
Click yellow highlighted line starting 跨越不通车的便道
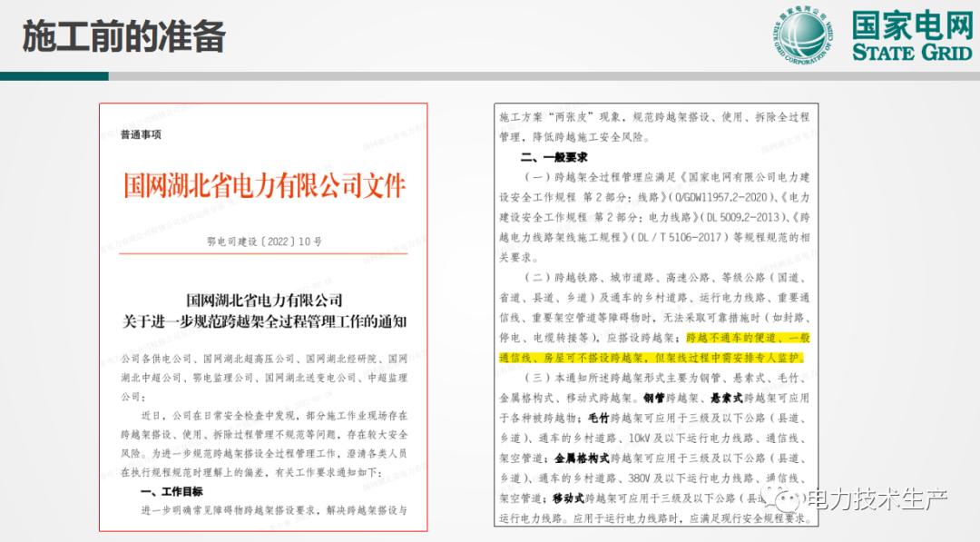pos(748,338)
